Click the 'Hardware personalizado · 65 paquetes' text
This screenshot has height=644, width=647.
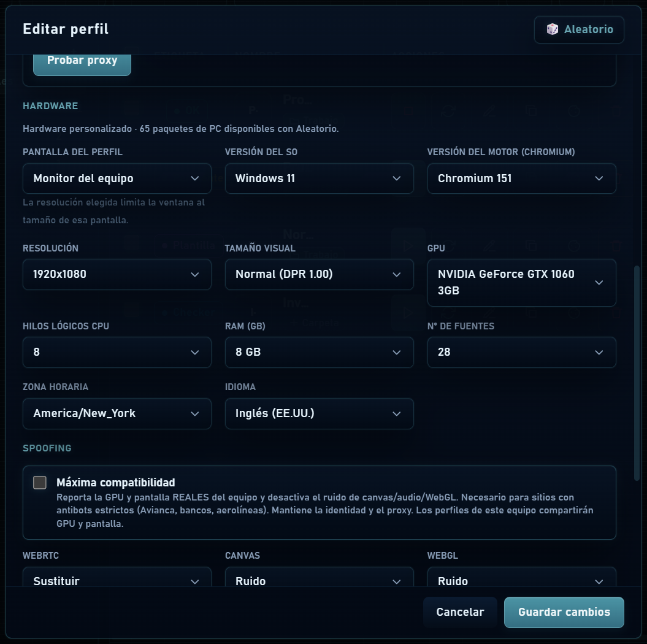coord(181,129)
